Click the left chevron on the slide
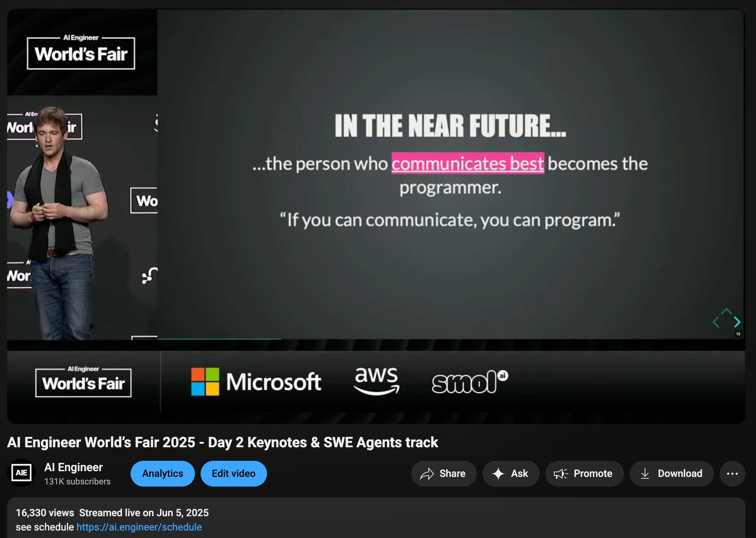The image size is (756, 538). click(x=716, y=322)
